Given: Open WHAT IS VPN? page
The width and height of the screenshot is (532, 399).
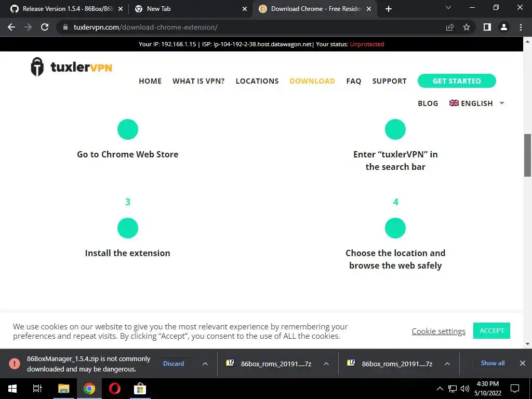Looking at the screenshot, I should 198,81.
